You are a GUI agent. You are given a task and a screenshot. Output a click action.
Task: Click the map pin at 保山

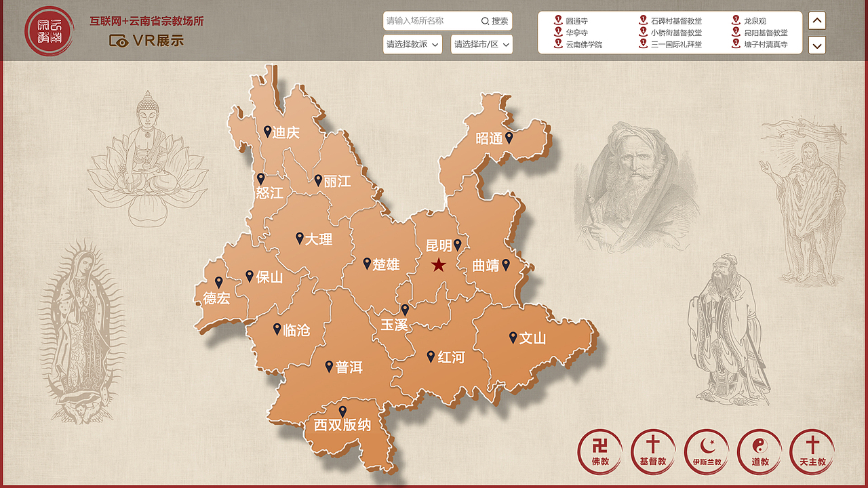coord(250,276)
